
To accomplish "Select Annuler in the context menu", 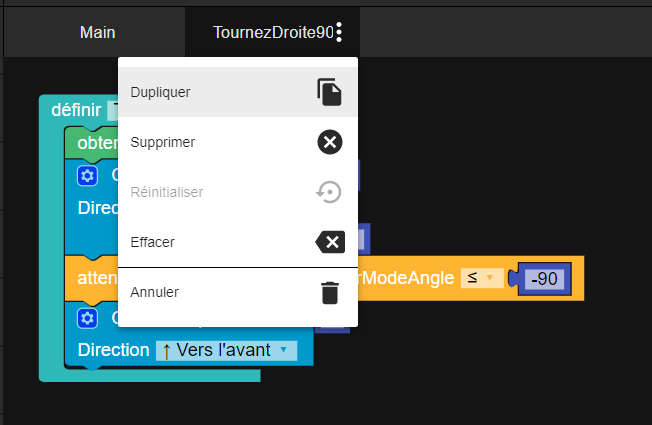I will point(155,292).
